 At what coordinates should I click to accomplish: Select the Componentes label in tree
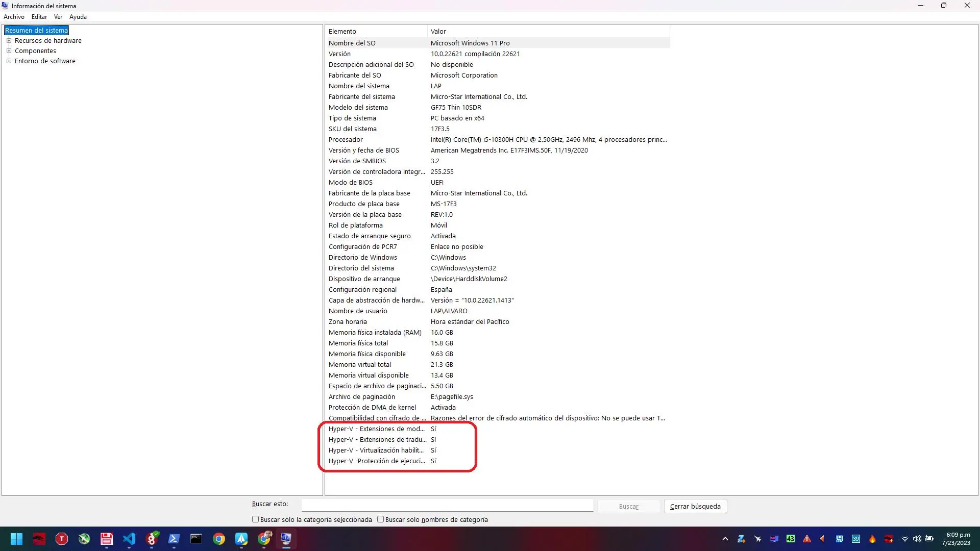[x=35, y=51]
